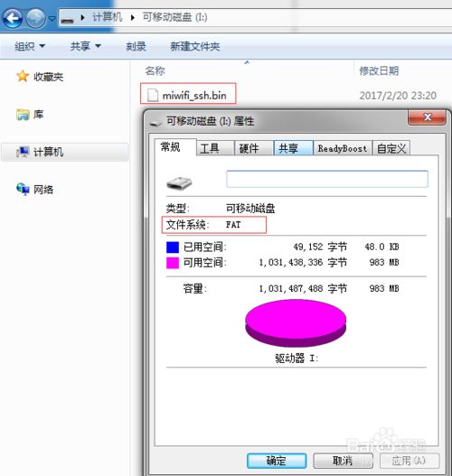Viewport: 452px width, 476px height.
Task: Click the 计算机 monitor icon in sidebar
Action: (23, 152)
